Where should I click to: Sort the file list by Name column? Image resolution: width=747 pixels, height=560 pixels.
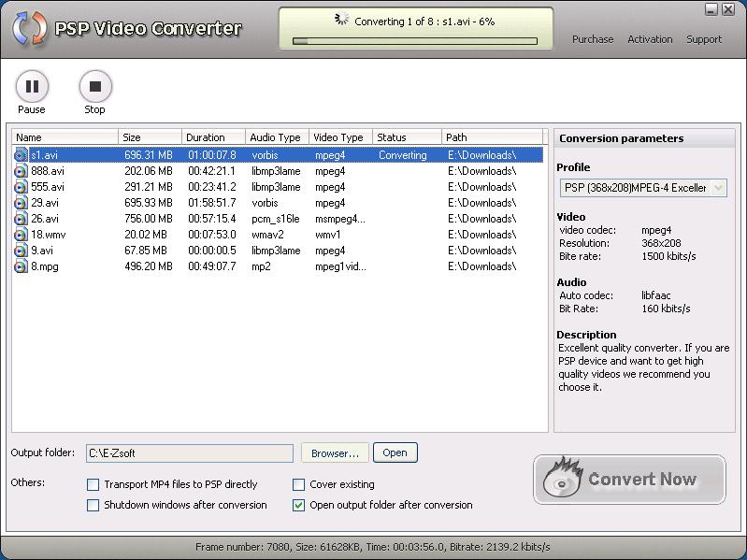click(x=65, y=137)
